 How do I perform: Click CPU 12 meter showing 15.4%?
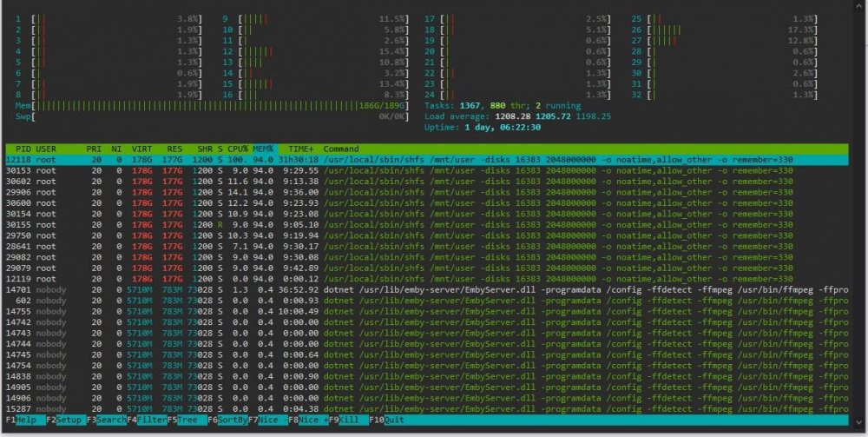[316, 51]
